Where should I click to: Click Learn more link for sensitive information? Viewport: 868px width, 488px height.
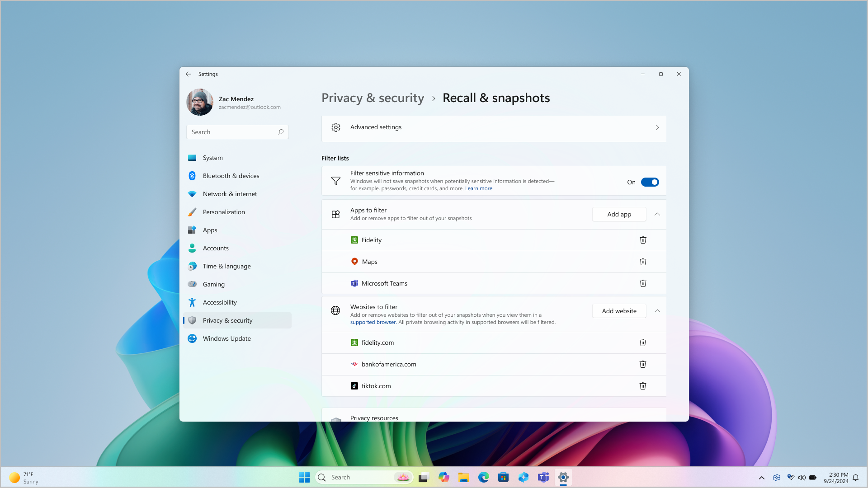pos(478,188)
